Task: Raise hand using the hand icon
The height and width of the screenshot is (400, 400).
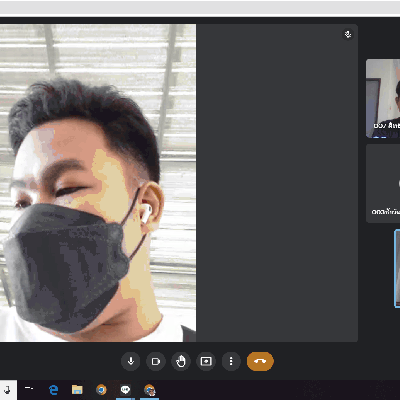Action: point(181,361)
